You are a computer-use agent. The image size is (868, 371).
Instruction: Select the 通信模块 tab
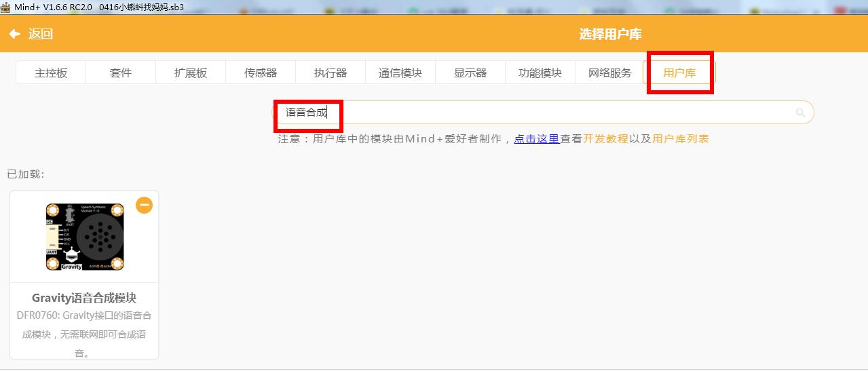400,73
